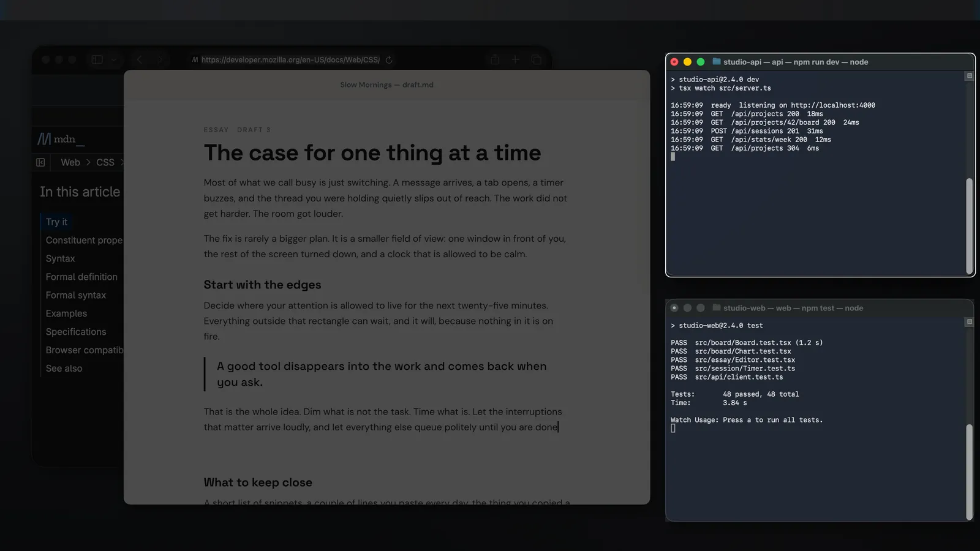Screen dimensions: 980x551
Task: Jump to the Syntax section in MDN
Action: pos(61,259)
